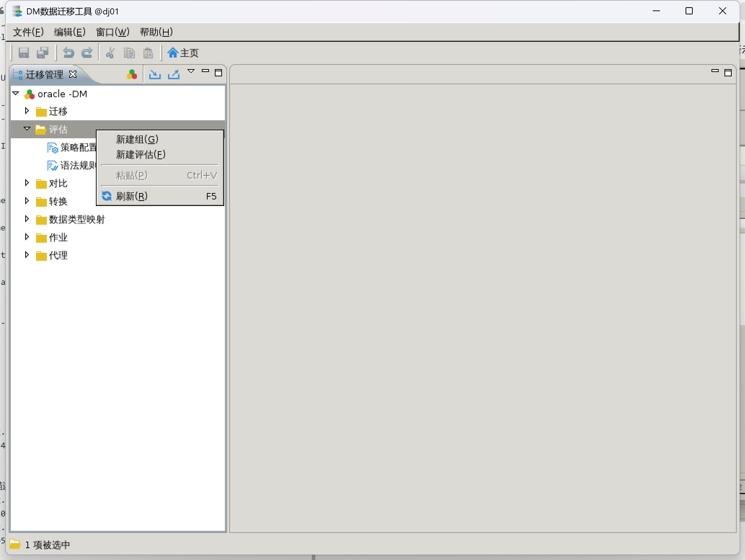
Task: Click the export arrow icon in panel header
Action: coord(174,75)
